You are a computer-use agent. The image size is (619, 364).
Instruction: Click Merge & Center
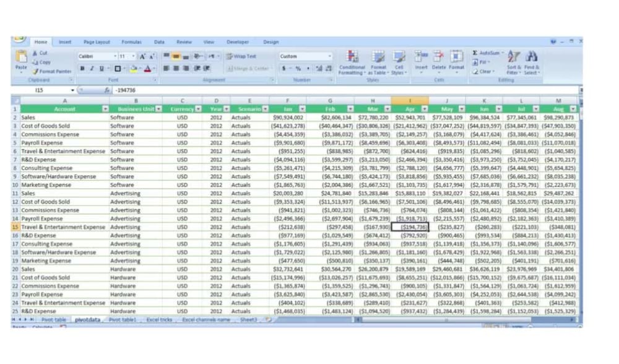click(x=249, y=69)
